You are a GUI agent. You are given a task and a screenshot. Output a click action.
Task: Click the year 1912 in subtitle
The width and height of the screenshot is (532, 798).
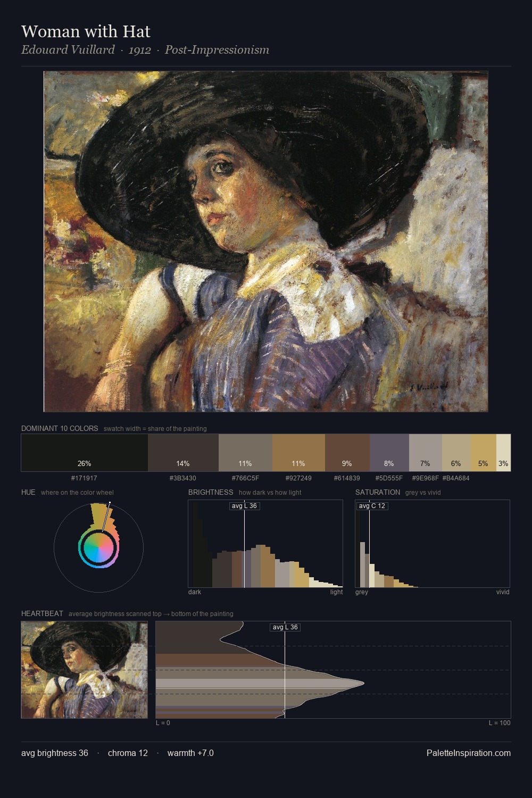(139, 50)
